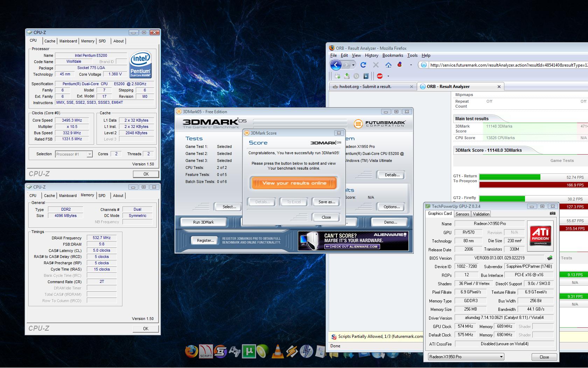Open the dropdown arrow next to Adblock Plus

(388, 76)
